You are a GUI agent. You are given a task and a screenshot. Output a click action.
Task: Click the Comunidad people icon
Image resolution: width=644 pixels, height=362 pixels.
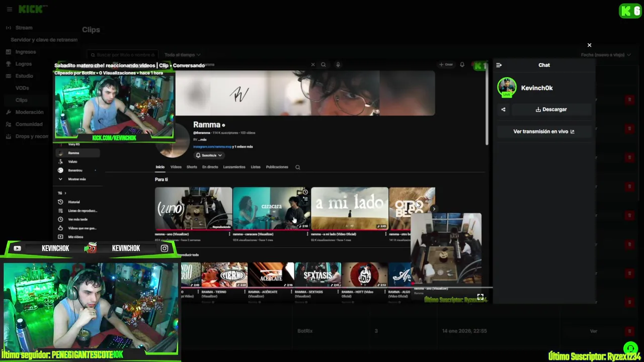[x=9, y=124]
